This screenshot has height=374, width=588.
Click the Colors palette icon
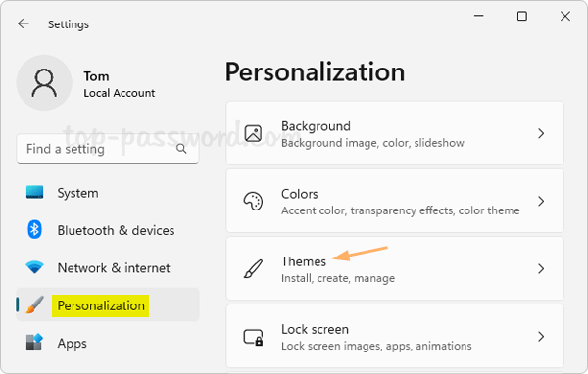tap(253, 202)
